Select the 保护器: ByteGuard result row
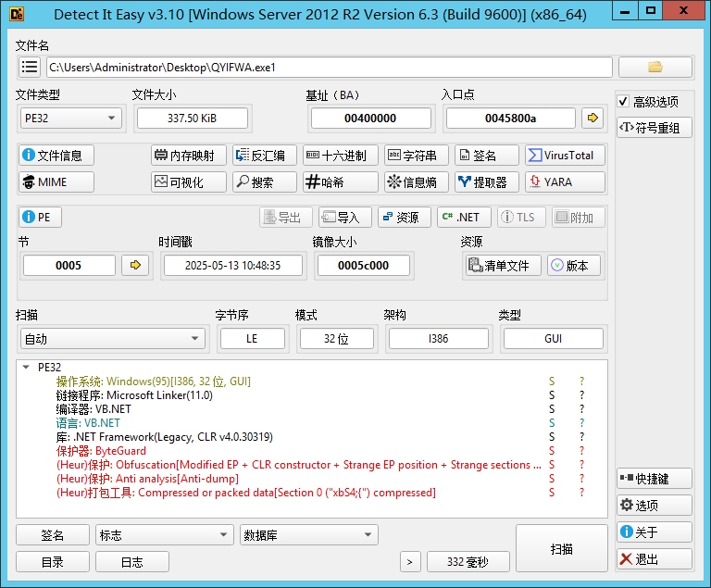Image resolution: width=711 pixels, height=588 pixels. pos(102,451)
